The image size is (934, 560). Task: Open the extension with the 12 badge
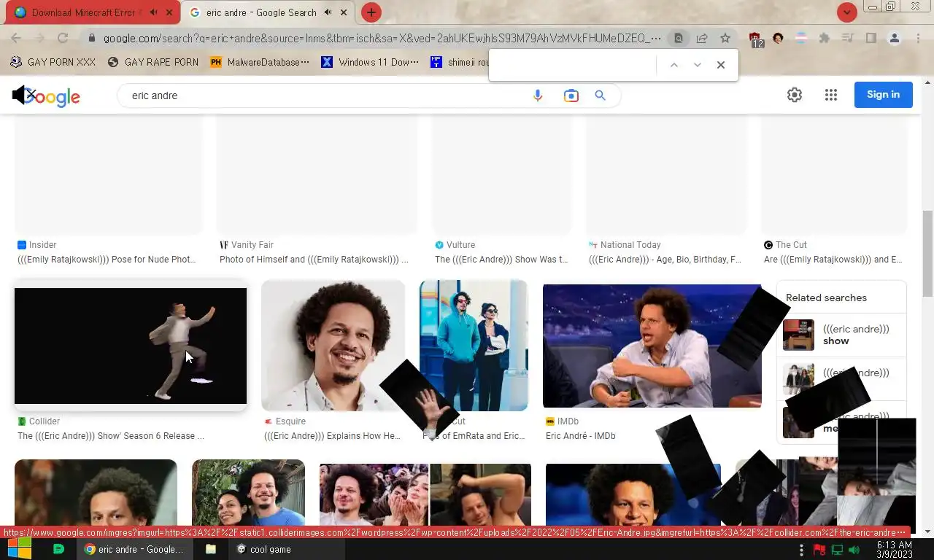coord(755,39)
